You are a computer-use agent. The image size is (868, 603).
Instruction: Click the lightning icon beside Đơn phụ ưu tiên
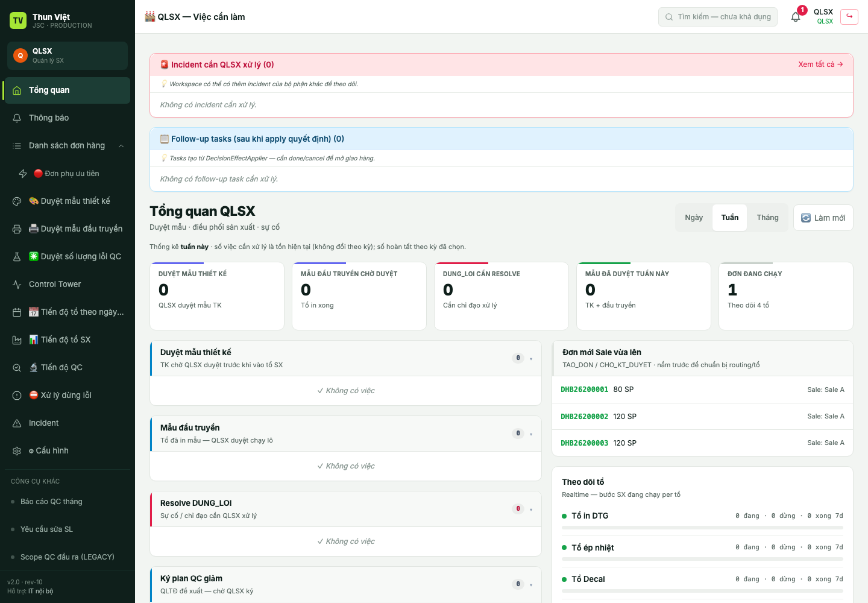[23, 174]
